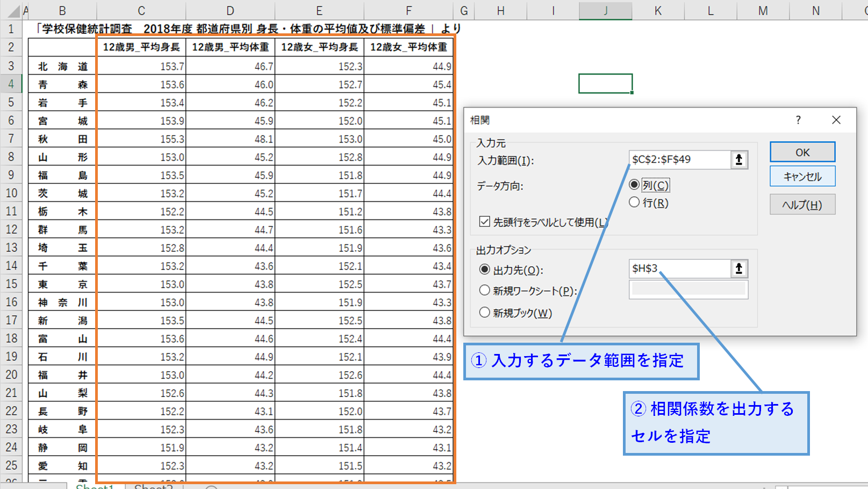Click the ヘルプ(H) button
Screen dimensions: 868x489
click(802, 204)
